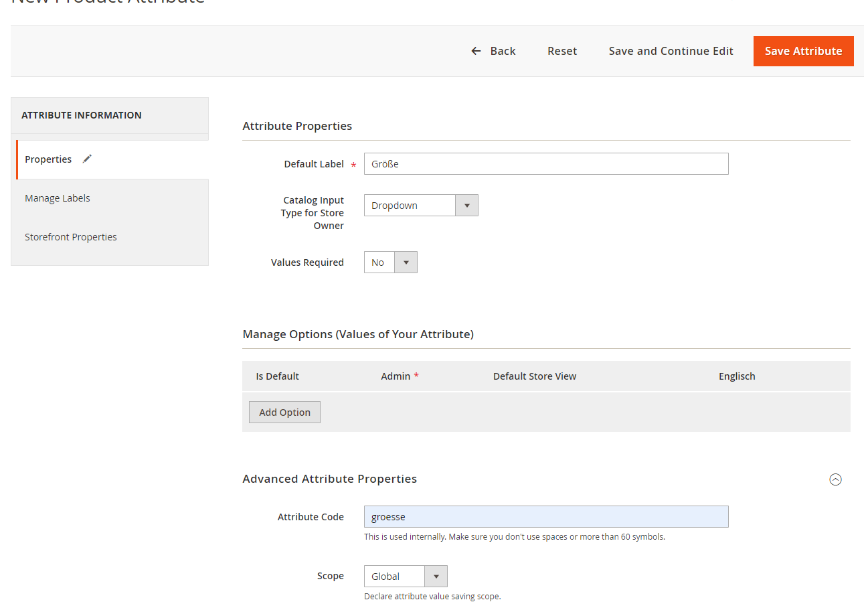This screenshot has width=868, height=608.
Task: Collapse Advanced Attribute Properties with circle chevron
Action: tap(835, 479)
